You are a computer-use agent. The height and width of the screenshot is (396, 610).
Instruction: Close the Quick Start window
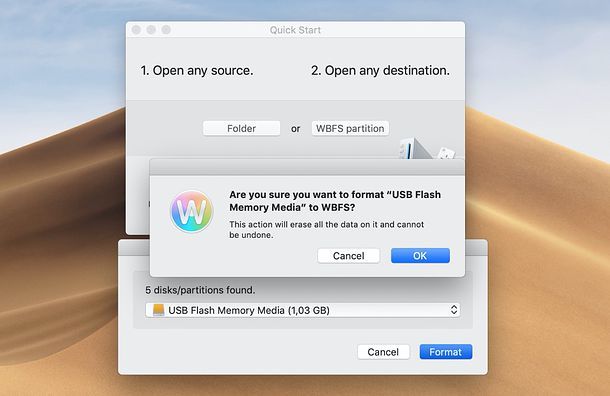click(136, 30)
